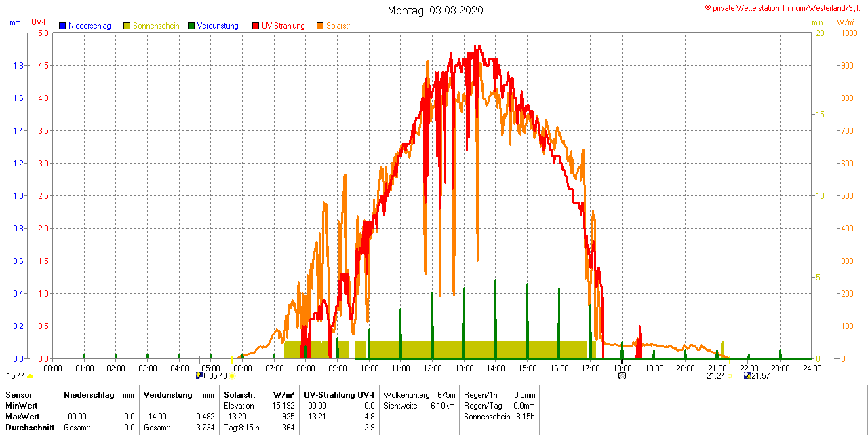The width and height of the screenshot is (868, 435).
Task: Click the 13:21 UV max time
Action: pos(317,416)
